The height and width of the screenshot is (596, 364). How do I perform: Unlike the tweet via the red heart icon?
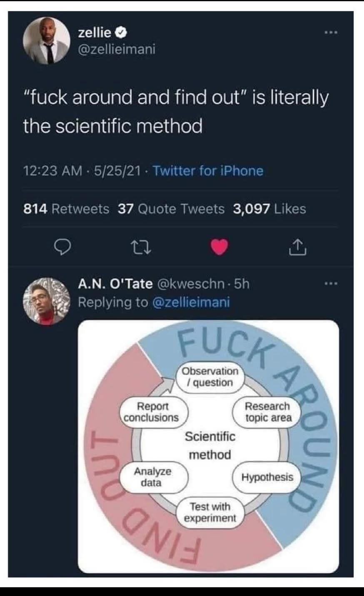(x=220, y=246)
